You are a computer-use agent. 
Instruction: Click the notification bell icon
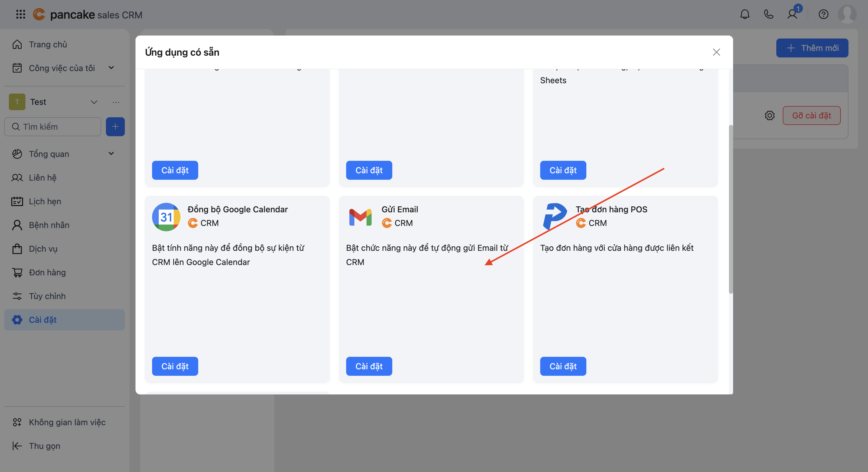click(x=745, y=15)
